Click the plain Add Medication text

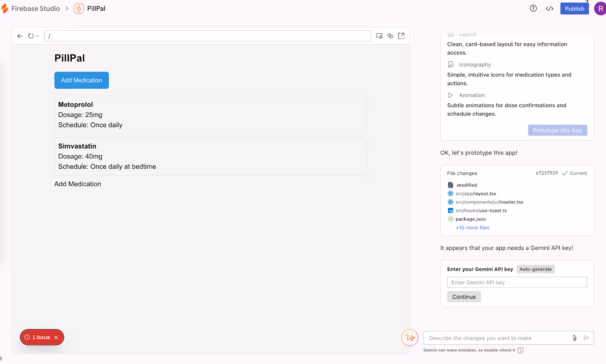[x=78, y=184]
